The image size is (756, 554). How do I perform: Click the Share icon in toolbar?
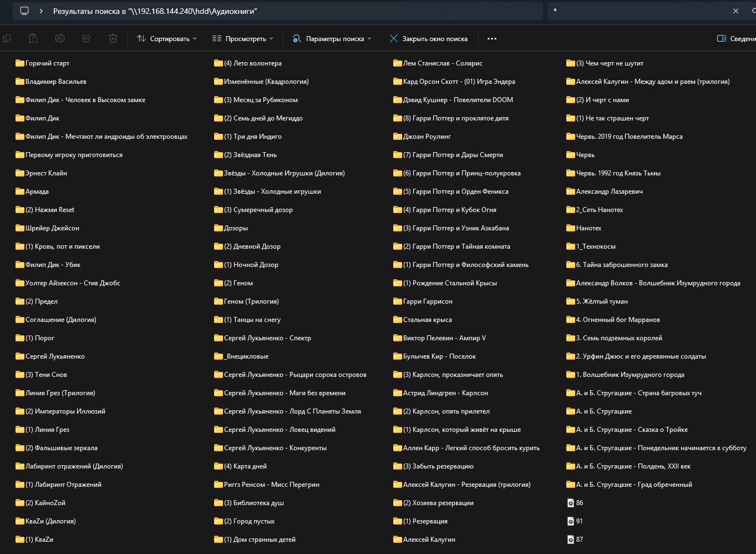(x=87, y=38)
